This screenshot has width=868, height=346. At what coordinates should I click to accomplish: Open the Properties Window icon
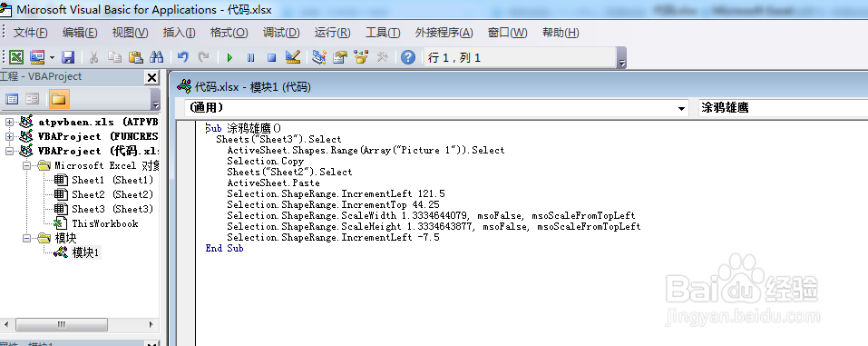click(x=340, y=57)
